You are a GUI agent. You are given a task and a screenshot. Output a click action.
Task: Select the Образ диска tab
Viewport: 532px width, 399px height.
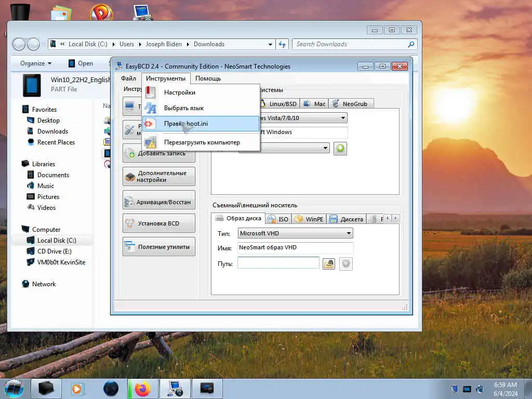[x=238, y=218]
